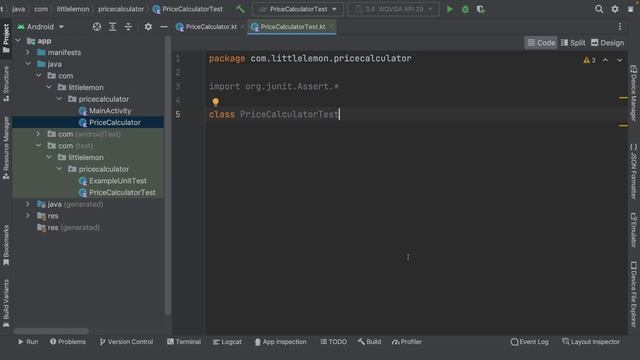Click Collapse All icon in Project panel
This screenshot has height=360, width=640.
[x=128, y=27]
